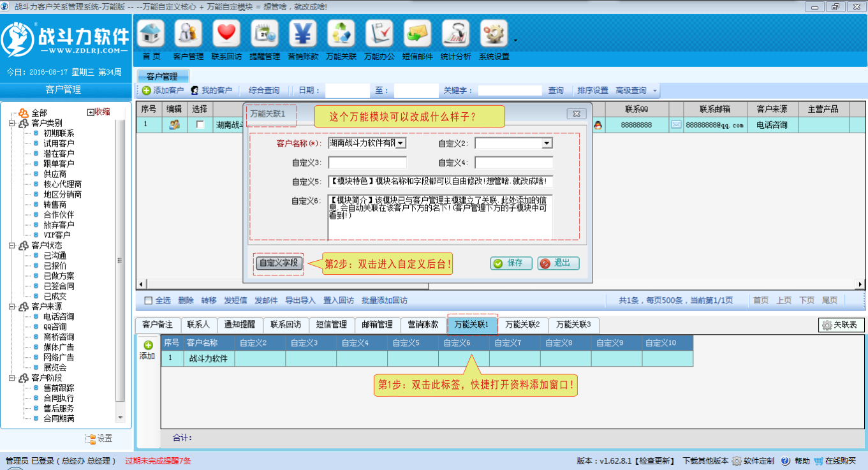Click 我的客户 person icon
The height and width of the screenshot is (470, 868).
coord(195,91)
